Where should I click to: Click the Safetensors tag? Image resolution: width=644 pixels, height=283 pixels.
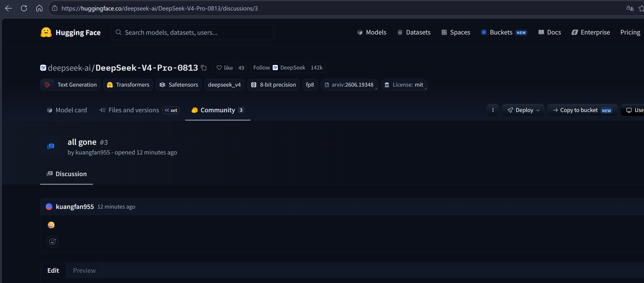[179, 85]
